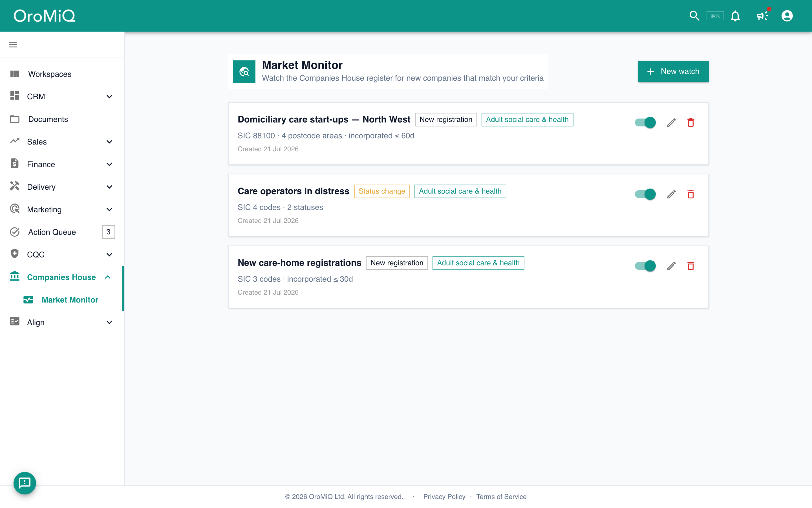Click the Workspaces sidebar icon
Screen dimensions: 812x508
(x=15, y=74)
